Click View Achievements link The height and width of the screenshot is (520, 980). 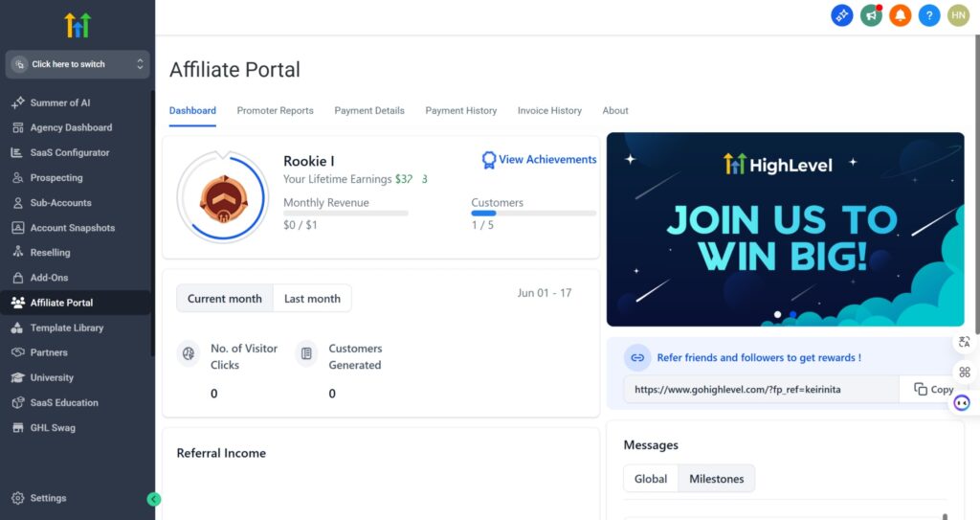(x=540, y=160)
